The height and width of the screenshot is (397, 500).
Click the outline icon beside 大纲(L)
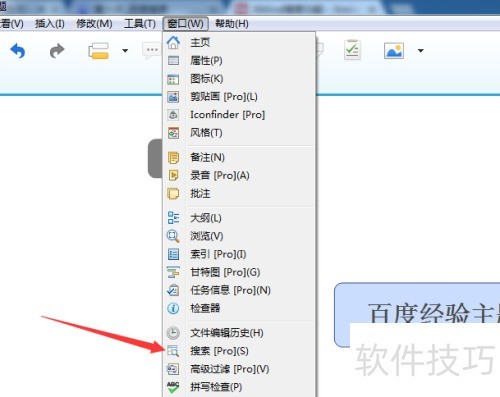click(x=173, y=218)
